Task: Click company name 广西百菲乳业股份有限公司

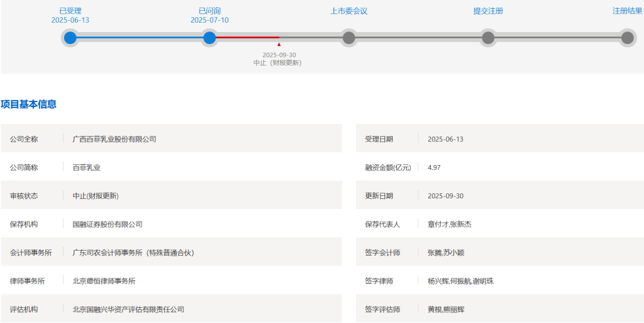Action: click(114, 139)
